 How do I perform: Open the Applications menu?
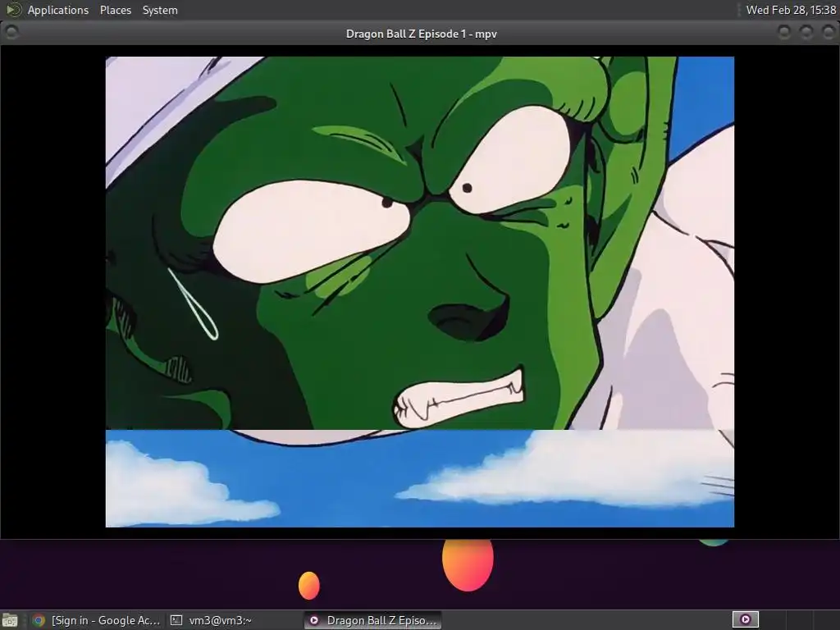(58, 10)
